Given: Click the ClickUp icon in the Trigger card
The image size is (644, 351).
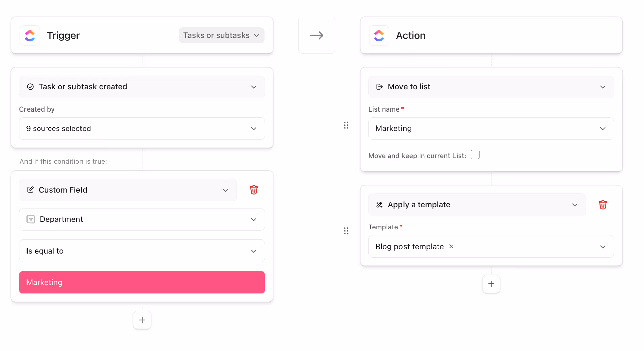Looking at the screenshot, I should click(x=30, y=35).
